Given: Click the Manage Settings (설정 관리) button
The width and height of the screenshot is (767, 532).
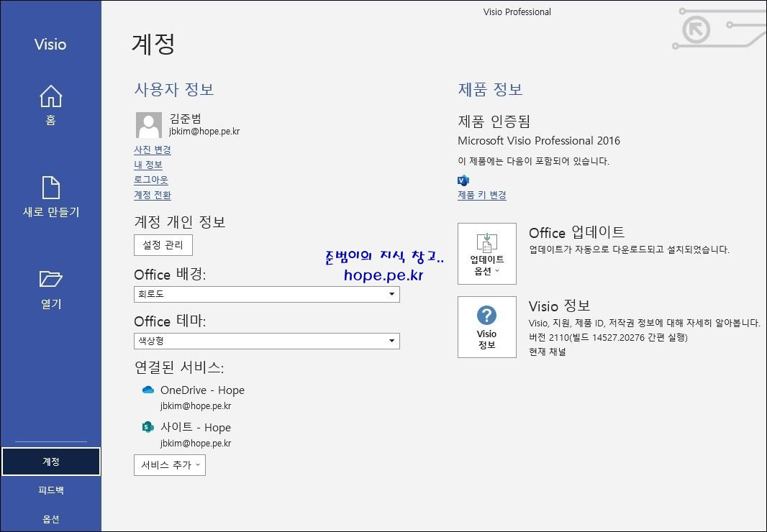Looking at the screenshot, I should [163, 245].
